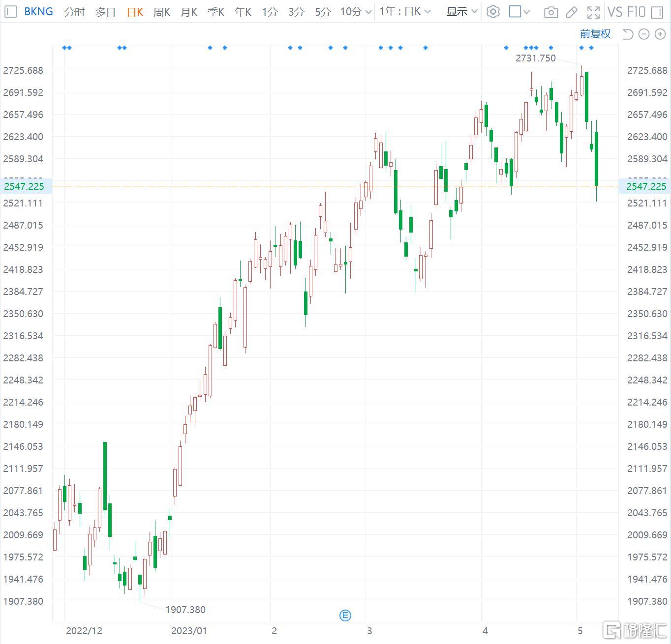The image size is (671, 644).
Task: Open the 1年 : 日K range dropdown
Action: (405, 11)
